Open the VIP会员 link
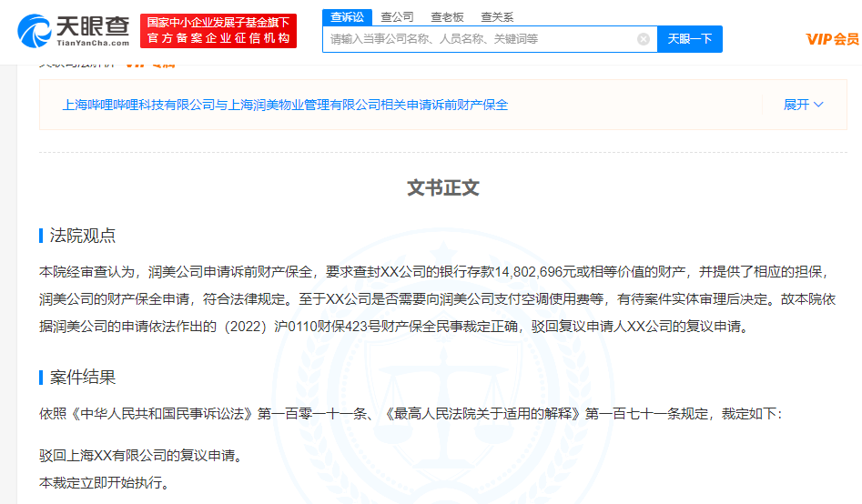 832,39
